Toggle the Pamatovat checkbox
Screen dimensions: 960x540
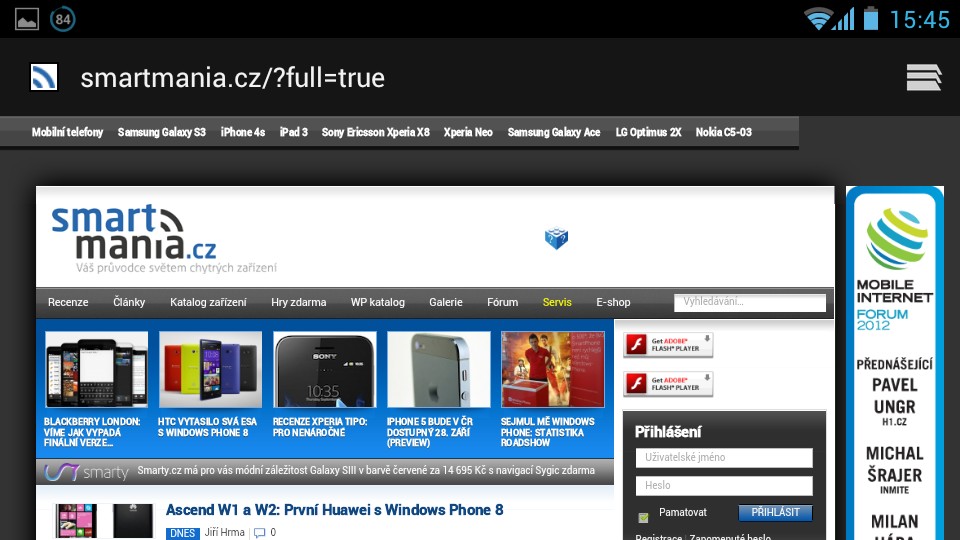click(643, 517)
